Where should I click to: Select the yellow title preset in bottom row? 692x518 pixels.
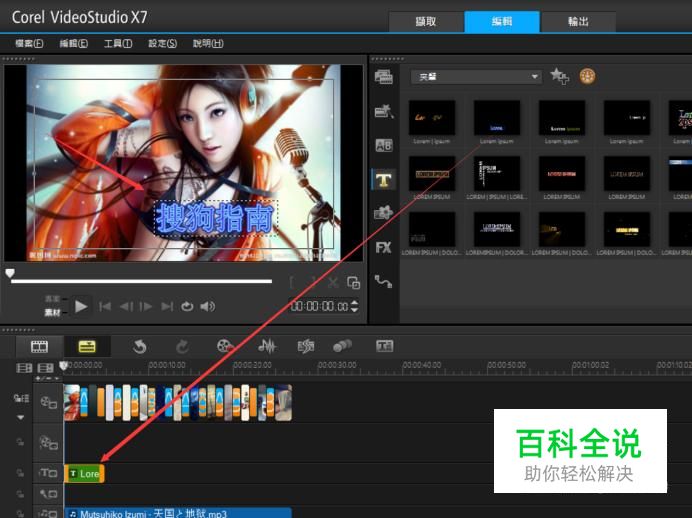click(x=627, y=229)
